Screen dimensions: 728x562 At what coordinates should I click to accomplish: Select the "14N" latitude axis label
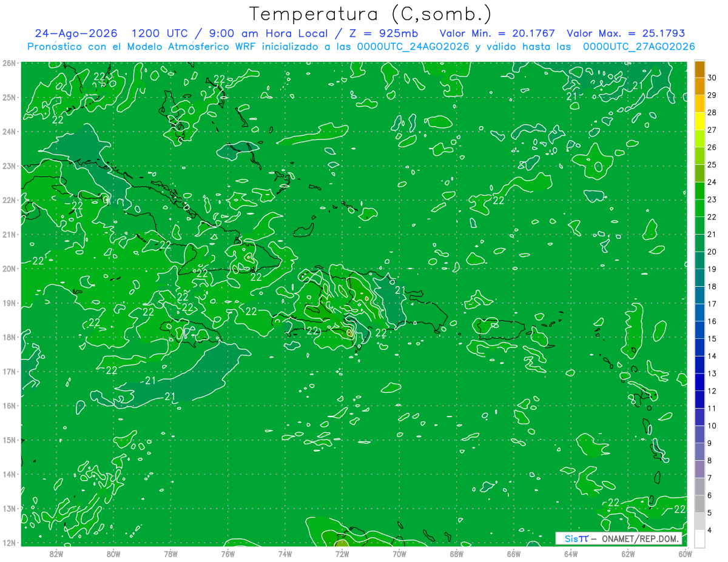tap(9, 474)
